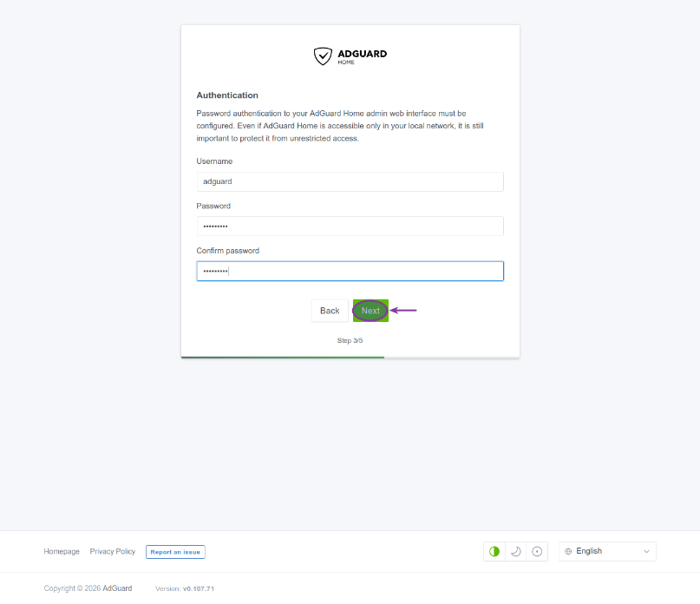Click the chevron on the language selector
Screen dimensions: 700x604
coord(646,551)
